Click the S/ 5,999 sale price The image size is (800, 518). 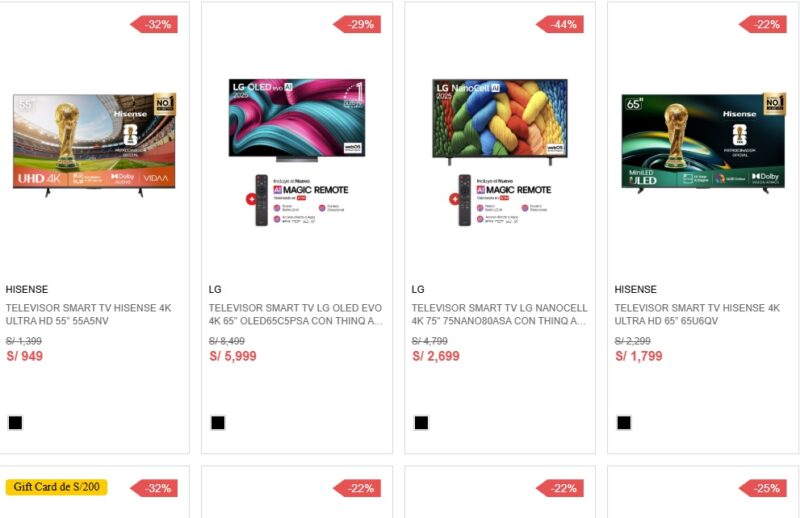(x=233, y=356)
